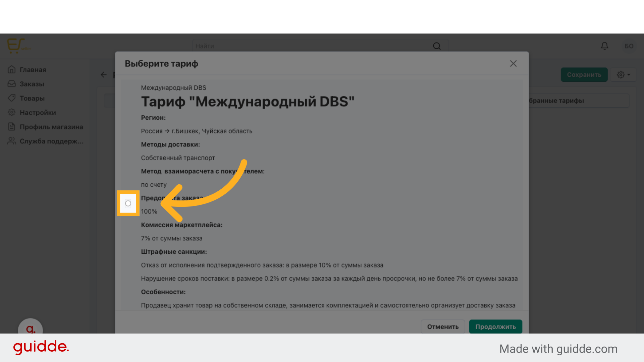Click the Профиль магазина document icon
The height and width of the screenshot is (362, 644).
12,127
